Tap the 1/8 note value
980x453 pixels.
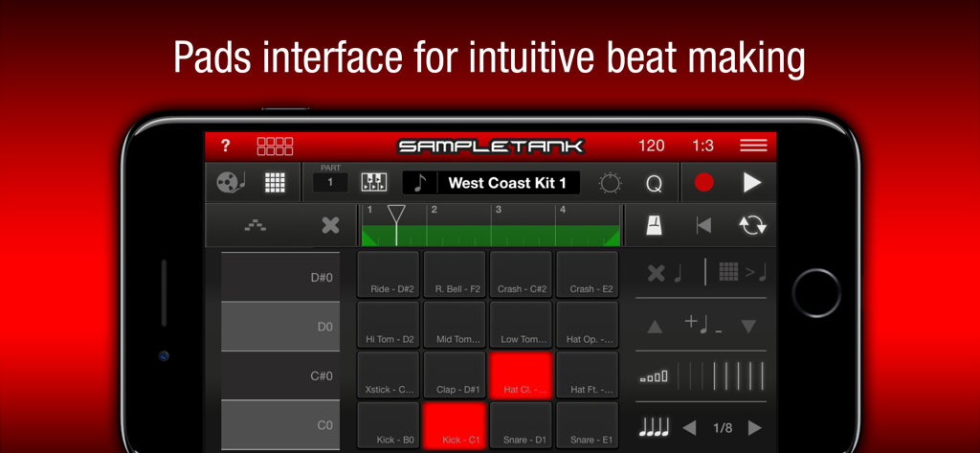(x=723, y=428)
